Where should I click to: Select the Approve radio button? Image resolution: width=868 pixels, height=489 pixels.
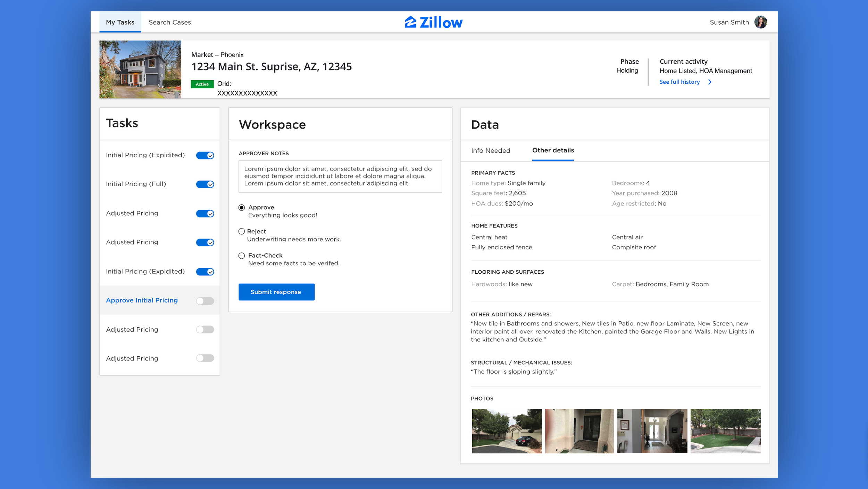[x=242, y=208]
